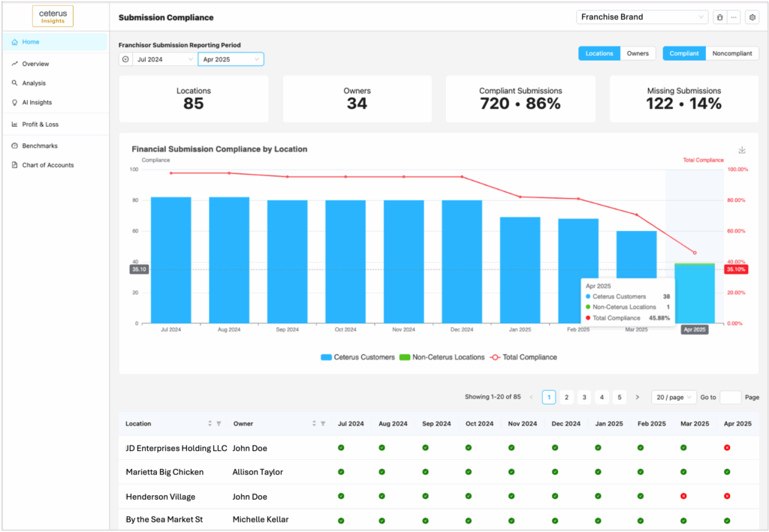This screenshot has height=532, width=769.
Task: Toggle to Noncompliant submissions
Action: tap(732, 53)
